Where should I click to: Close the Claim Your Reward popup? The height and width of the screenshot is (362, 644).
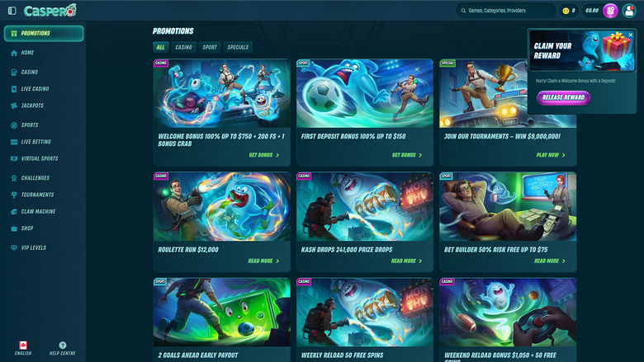(x=631, y=35)
